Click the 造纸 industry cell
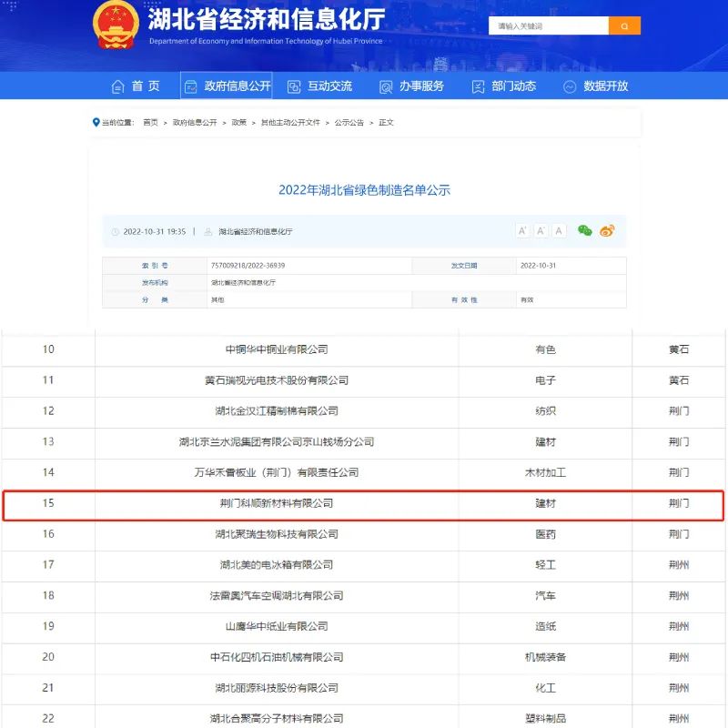The width and height of the screenshot is (728, 728). [545, 626]
